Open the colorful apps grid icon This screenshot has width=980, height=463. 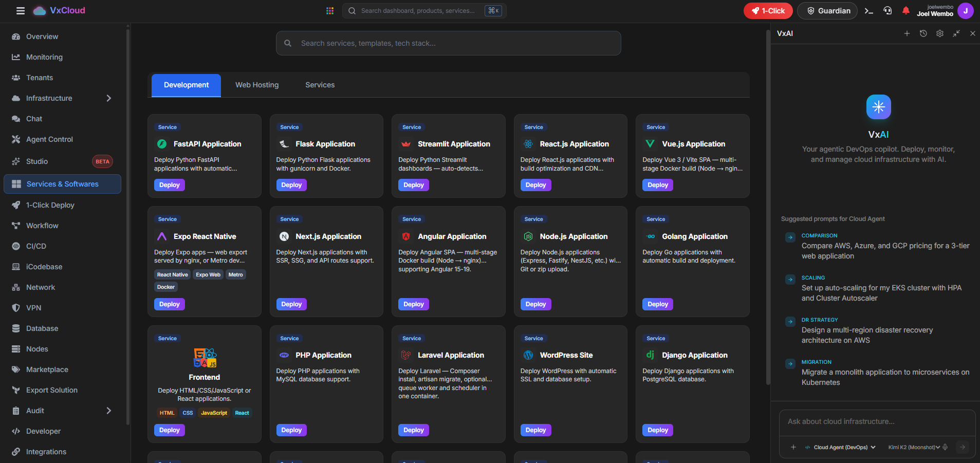tap(330, 11)
